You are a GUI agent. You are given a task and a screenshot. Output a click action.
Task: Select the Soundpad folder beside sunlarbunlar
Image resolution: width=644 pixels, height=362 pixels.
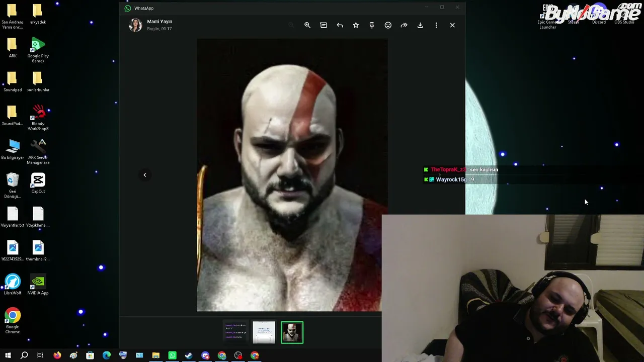pos(12,82)
